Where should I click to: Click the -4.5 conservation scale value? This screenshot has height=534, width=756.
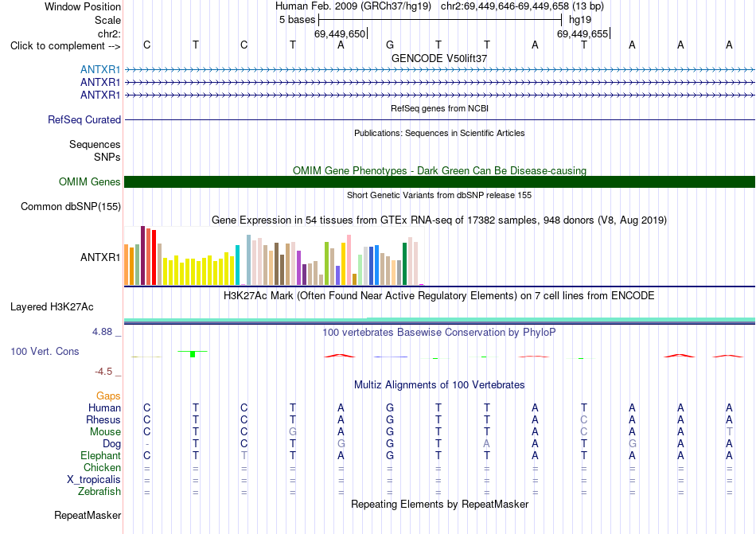[103, 372]
